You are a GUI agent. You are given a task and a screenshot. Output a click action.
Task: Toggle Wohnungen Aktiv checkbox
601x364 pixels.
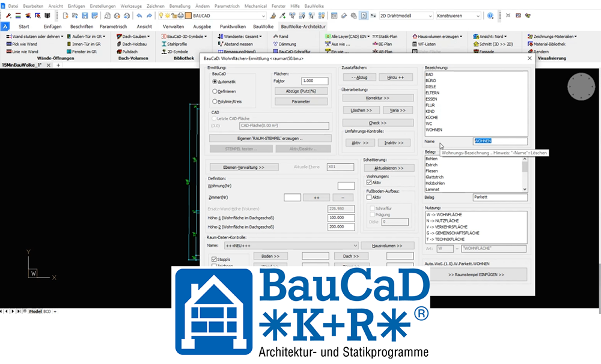coord(369,183)
